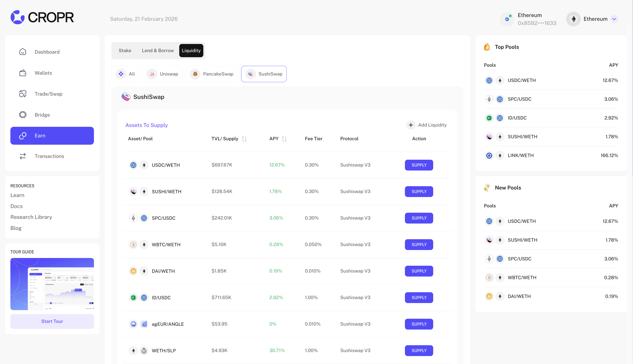This screenshot has height=364, width=633.
Task: Open WBTC/WETH pool in New Pools
Action: [551, 277]
